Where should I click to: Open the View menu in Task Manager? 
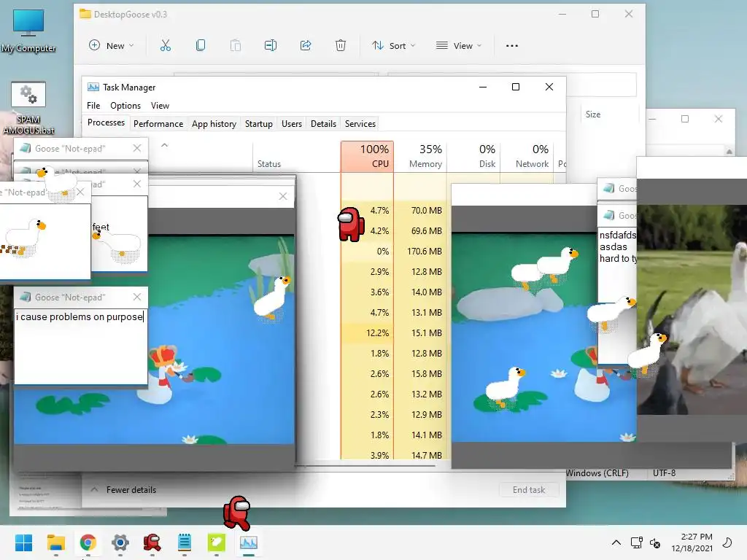pyautogui.click(x=160, y=106)
